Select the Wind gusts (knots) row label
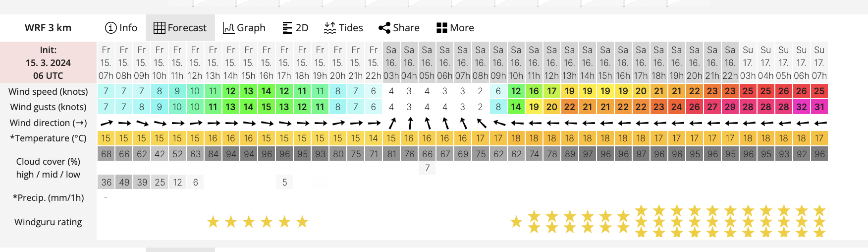Viewport: 868px width, 252px height. 48,107
